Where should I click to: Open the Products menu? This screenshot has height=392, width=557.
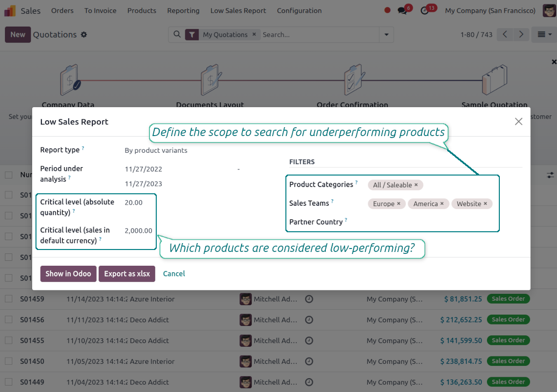pyautogui.click(x=142, y=11)
